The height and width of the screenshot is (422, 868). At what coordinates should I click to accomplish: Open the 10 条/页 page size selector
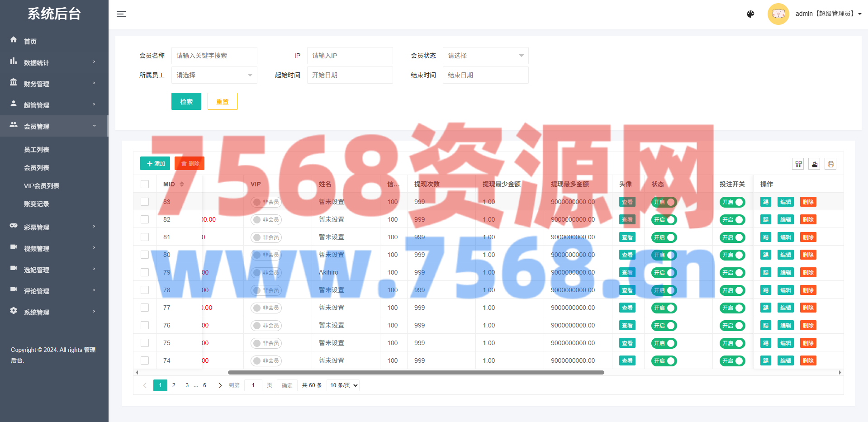click(343, 385)
